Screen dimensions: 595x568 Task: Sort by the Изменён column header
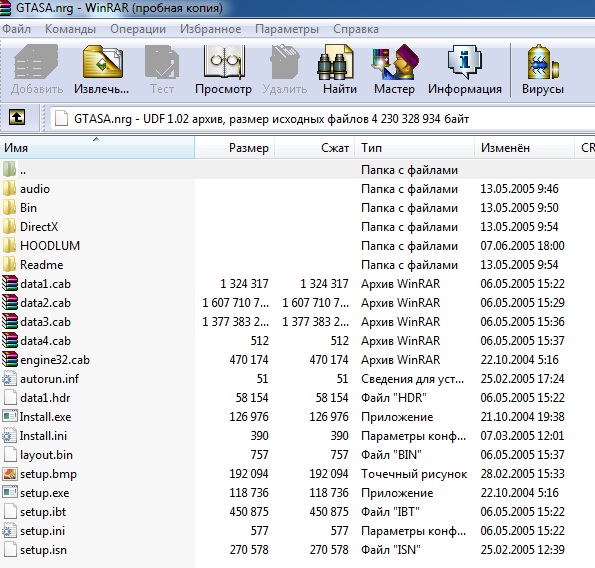point(524,147)
